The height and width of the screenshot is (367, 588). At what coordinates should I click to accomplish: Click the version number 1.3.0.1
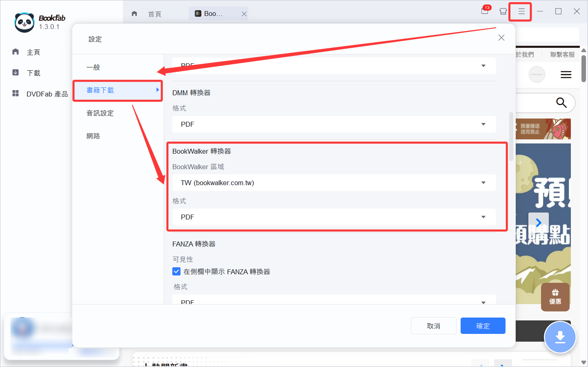click(49, 27)
